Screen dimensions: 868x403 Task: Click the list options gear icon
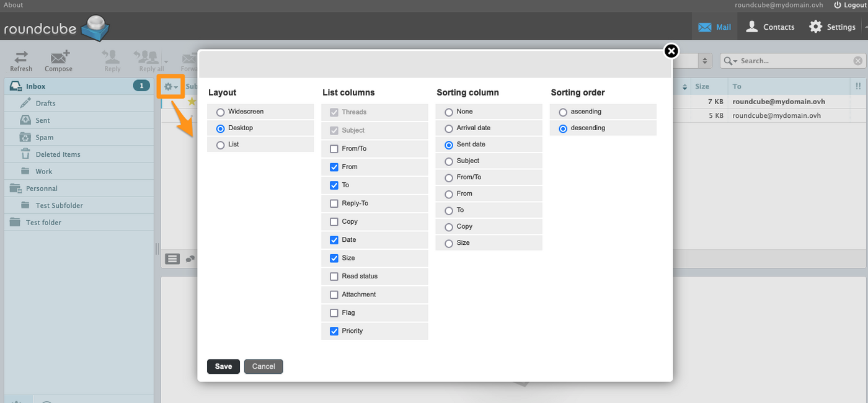[168, 87]
